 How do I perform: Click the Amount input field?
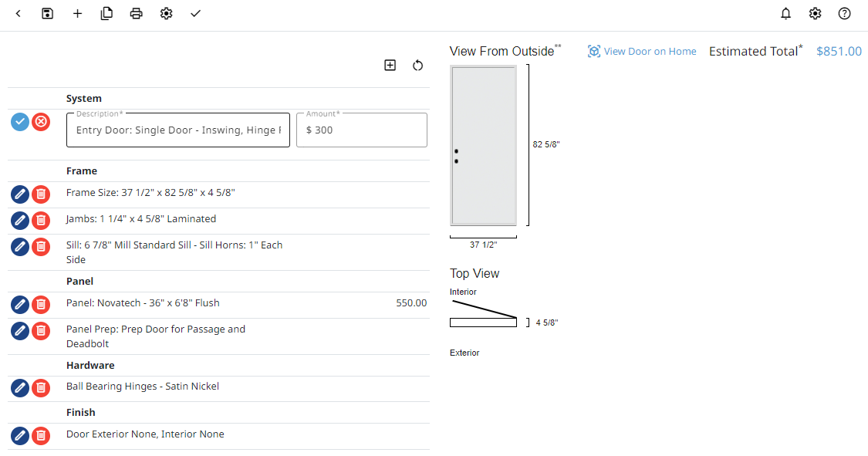click(x=362, y=130)
